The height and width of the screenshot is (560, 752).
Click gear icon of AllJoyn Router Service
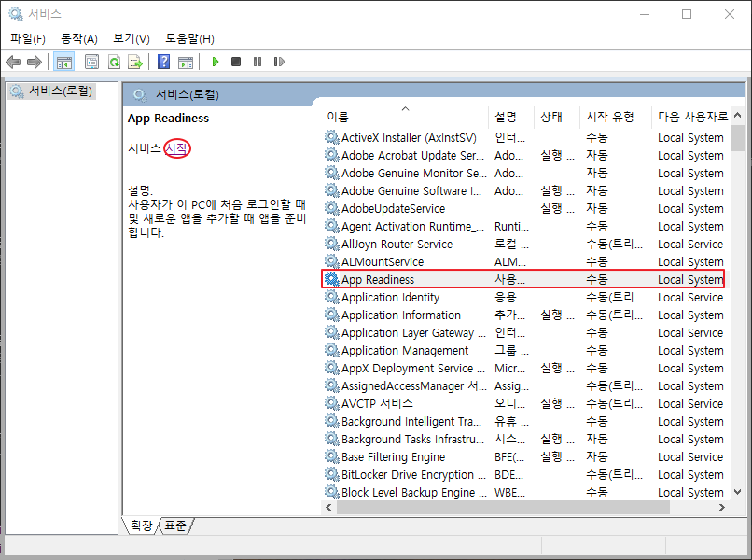pos(331,244)
